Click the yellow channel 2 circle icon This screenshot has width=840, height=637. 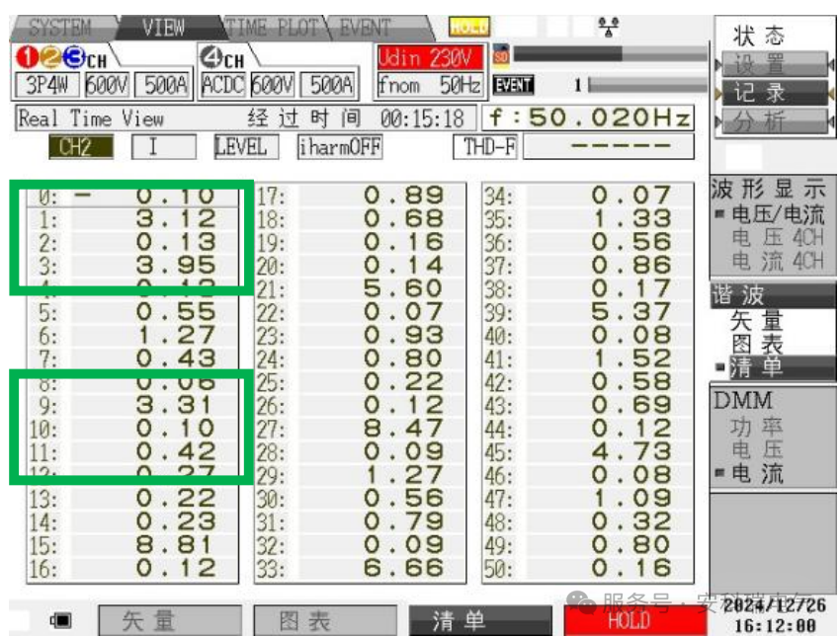tap(50, 58)
